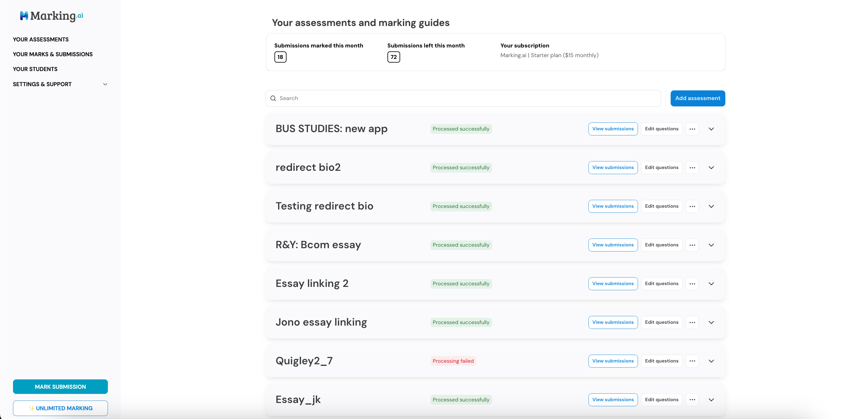Image resolution: width=868 pixels, height=419 pixels.
Task: Open more options for redirect bio2
Action: [692, 167]
